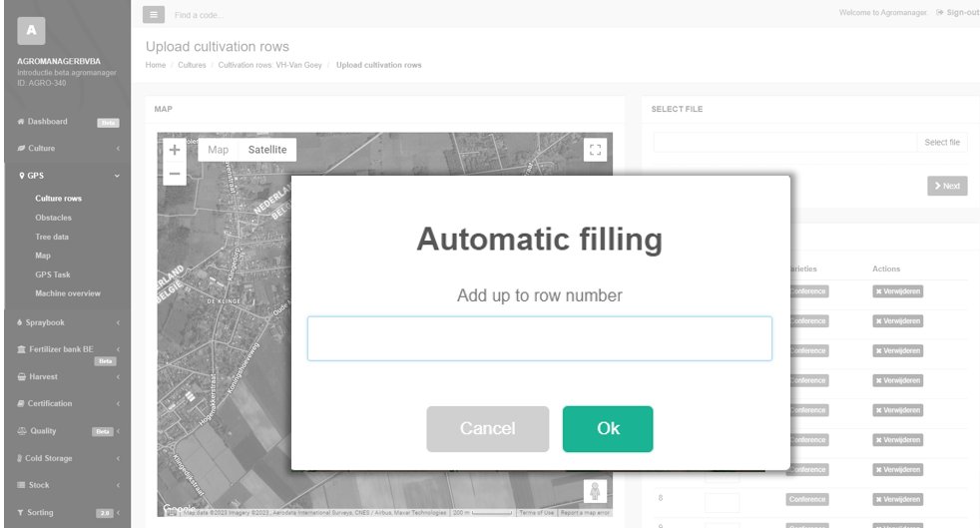Expand the Spraybook sidebar menu
980x528 pixels.
68,322
